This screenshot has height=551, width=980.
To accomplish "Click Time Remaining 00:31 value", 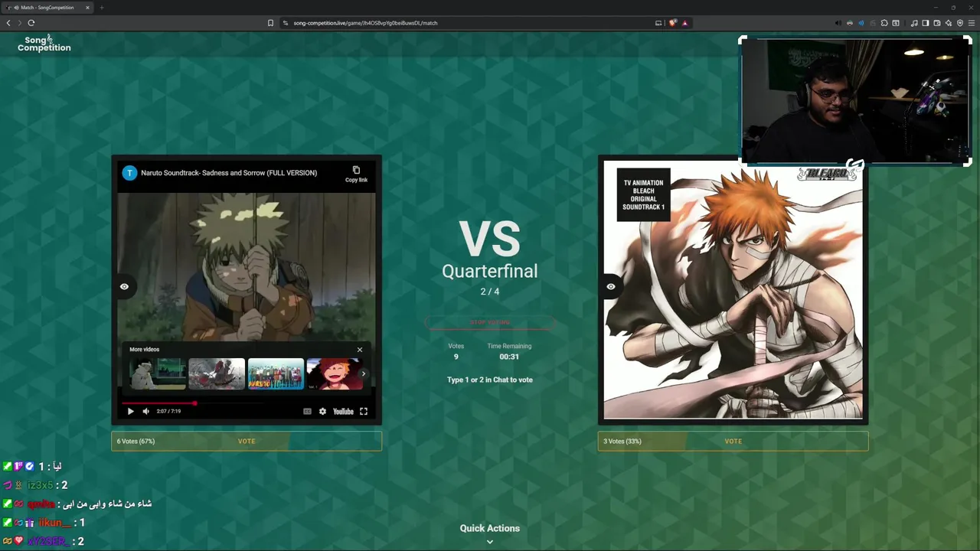I will [509, 357].
